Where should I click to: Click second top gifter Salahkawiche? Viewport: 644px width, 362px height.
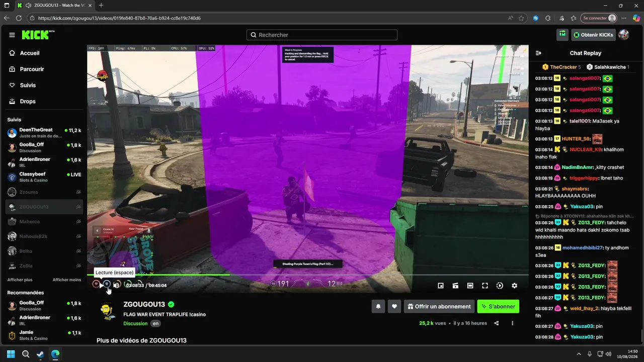tap(610, 67)
